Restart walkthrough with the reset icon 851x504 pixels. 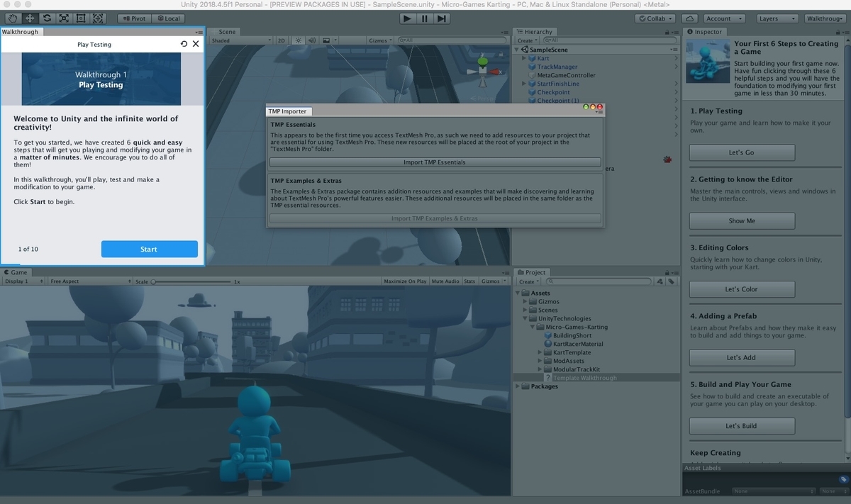184,44
